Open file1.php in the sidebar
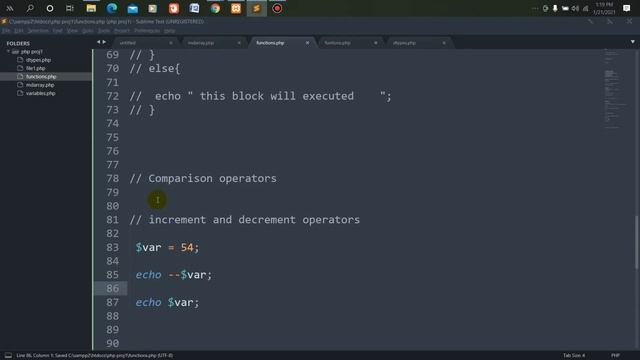Viewport: 640px width, 360px height. pos(36,68)
